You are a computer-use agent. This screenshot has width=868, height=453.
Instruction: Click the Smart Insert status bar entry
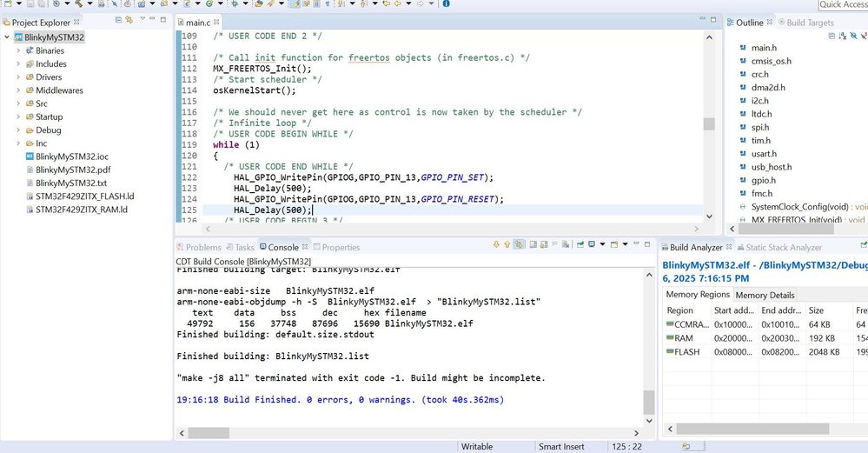(x=561, y=446)
